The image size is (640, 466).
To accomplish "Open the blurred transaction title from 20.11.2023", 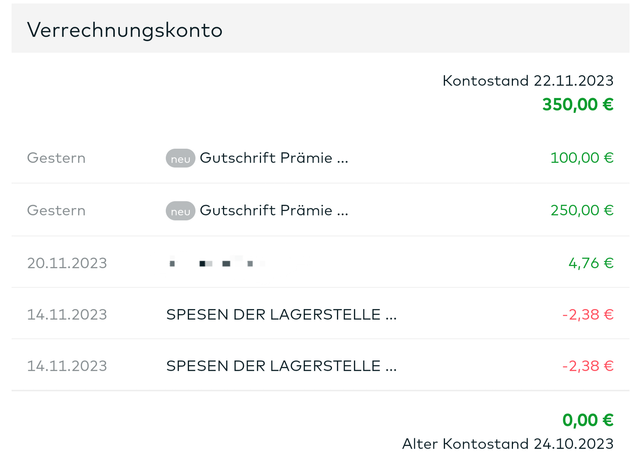I will [x=211, y=264].
